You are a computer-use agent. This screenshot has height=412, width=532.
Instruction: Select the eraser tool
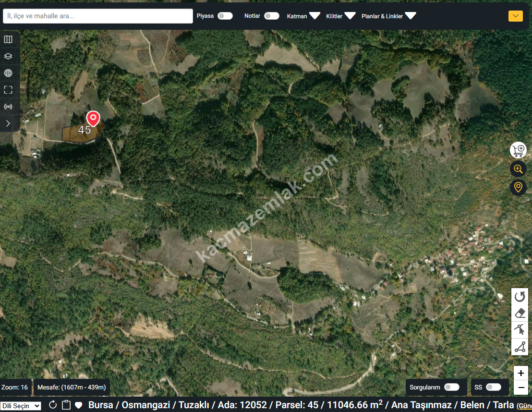click(x=520, y=314)
